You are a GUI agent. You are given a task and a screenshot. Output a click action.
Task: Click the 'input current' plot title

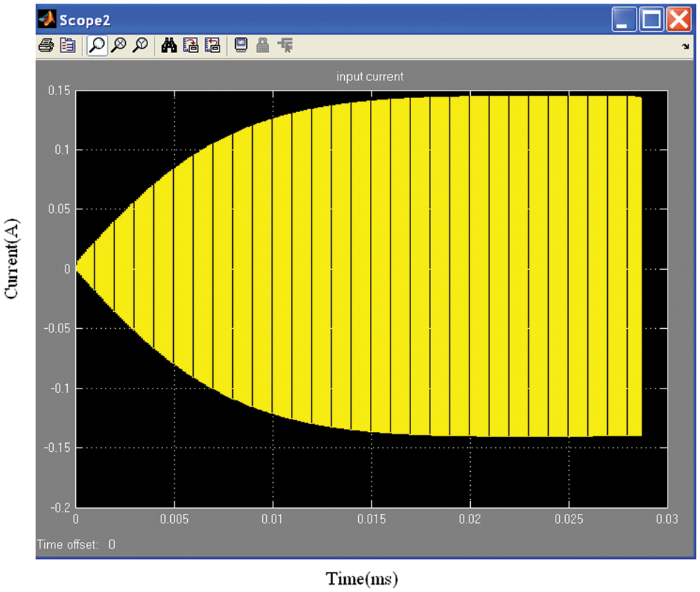pos(370,77)
